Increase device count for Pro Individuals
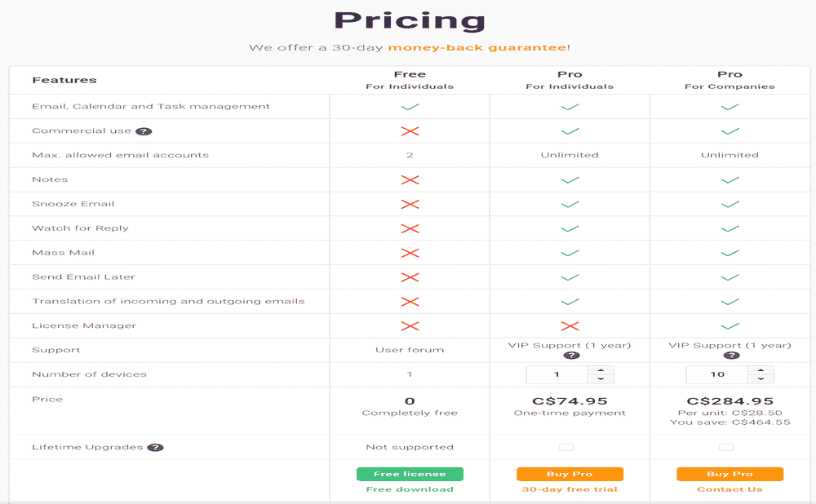The image size is (816, 504). (x=601, y=370)
